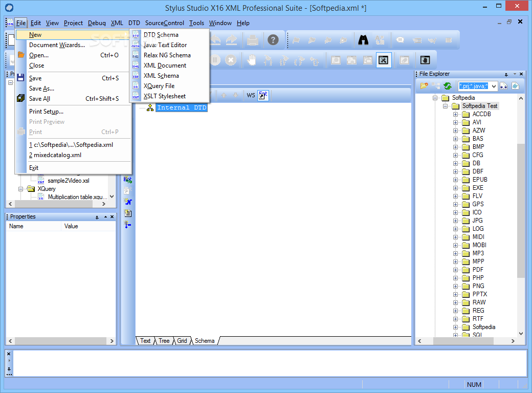532x393 pixels.
Task: Click the new entity percent icon in side toolbar
Action: [x=127, y=179]
